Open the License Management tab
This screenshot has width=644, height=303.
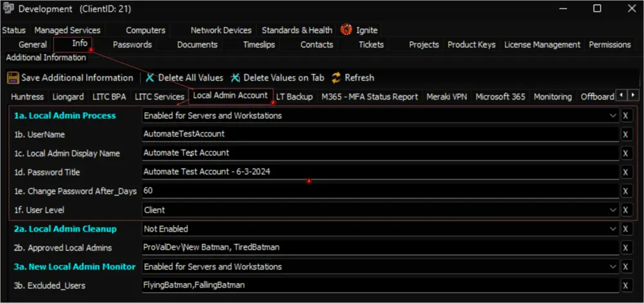[542, 44]
